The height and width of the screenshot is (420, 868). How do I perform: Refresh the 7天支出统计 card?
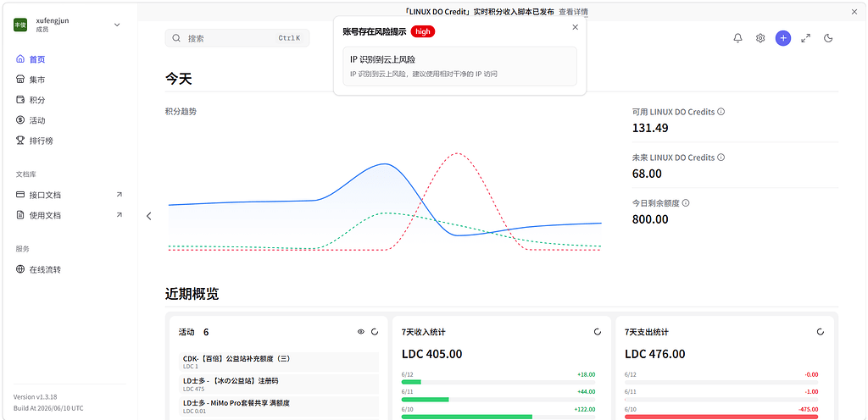pyautogui.click(x=821, y=332)
